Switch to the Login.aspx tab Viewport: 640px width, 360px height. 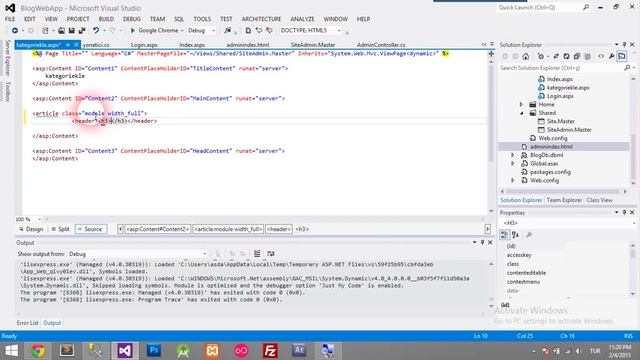click(144, 45)
